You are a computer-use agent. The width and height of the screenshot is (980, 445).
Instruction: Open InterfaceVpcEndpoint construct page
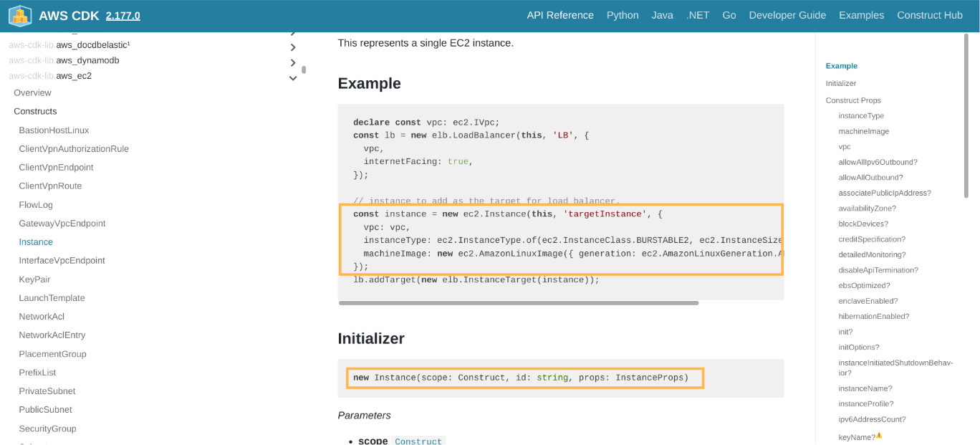pyautogui.click(x=62, y=261)
